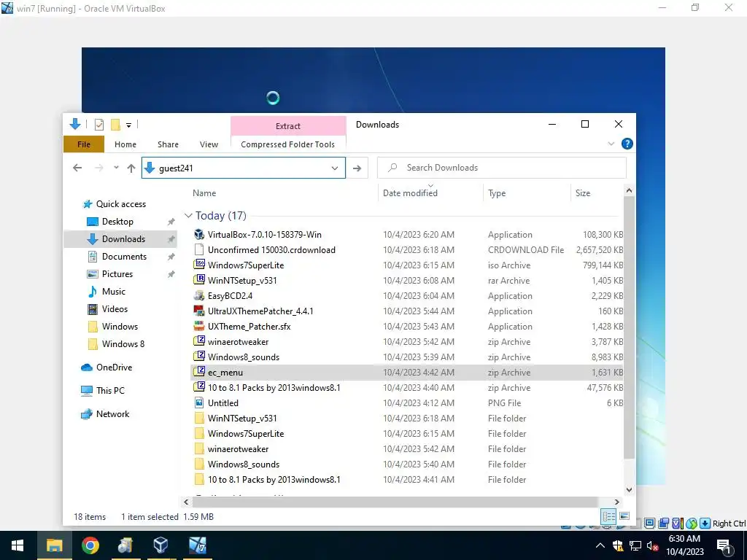Select the "10 to 8.1 Packs by 2013windows8.1" zip row
This screenshot has height=560, width=747.
(x=407, y=388)
